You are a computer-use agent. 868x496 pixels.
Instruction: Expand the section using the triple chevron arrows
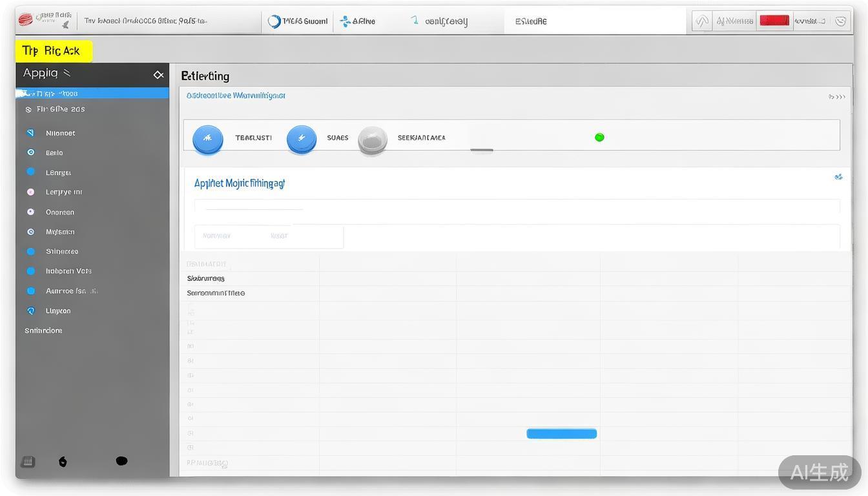(x=837, y=97)
